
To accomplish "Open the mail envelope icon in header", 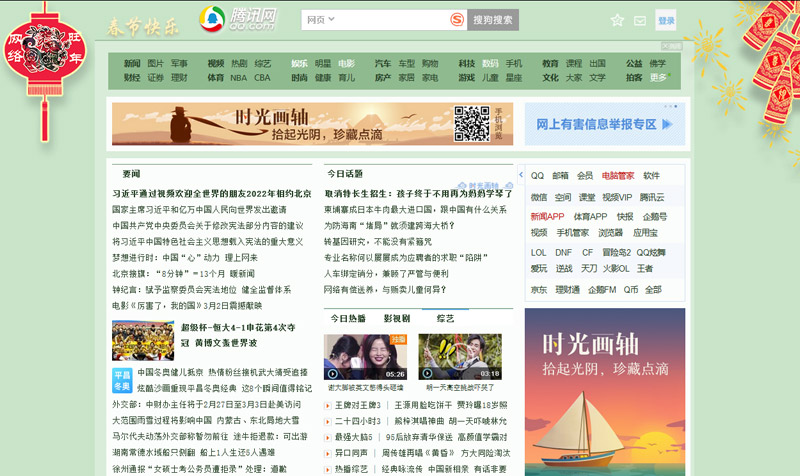I will click(640, 20).
